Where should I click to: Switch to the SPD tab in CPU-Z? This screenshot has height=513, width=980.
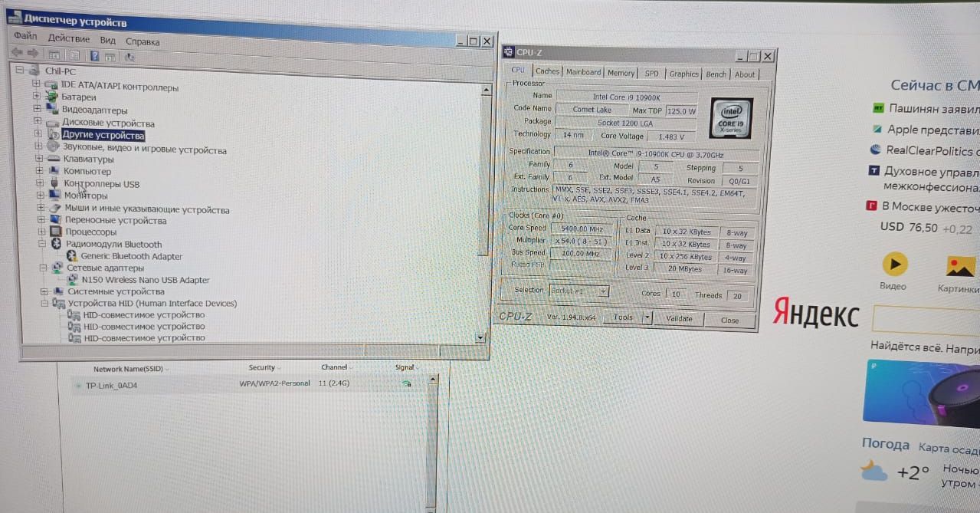point(651,74)
